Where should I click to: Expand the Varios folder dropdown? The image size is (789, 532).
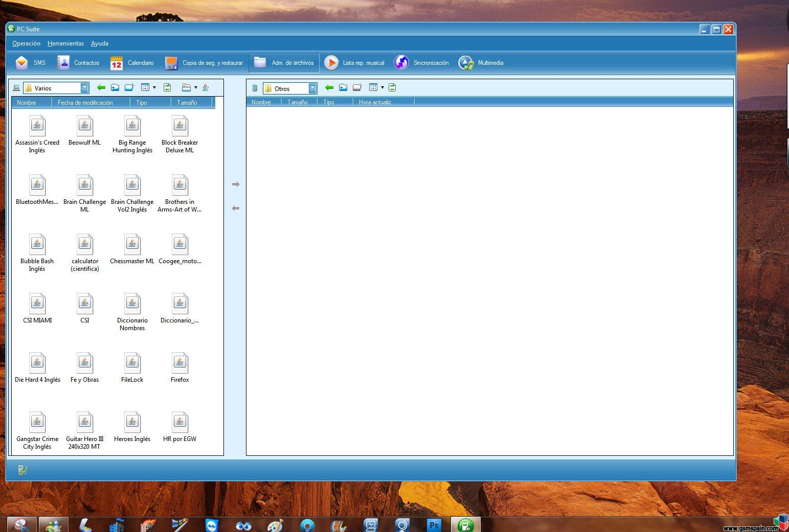click(x=85, y=88)
